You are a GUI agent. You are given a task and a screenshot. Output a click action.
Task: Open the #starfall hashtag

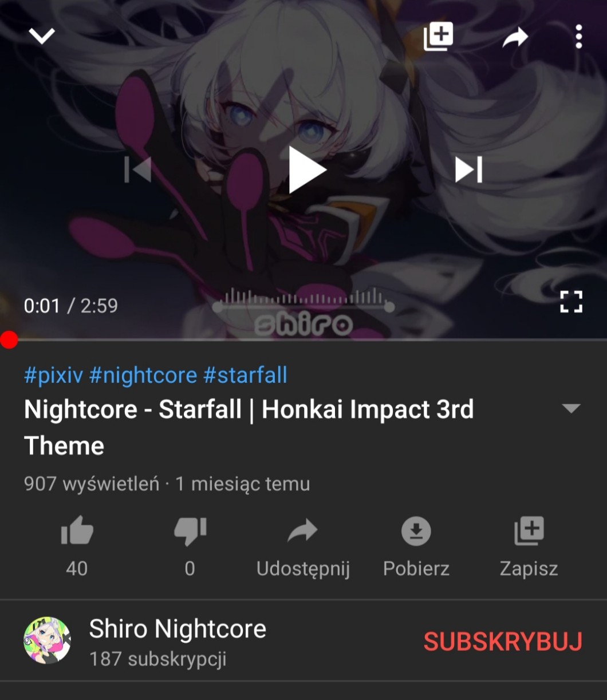click(x=245, y=375)
